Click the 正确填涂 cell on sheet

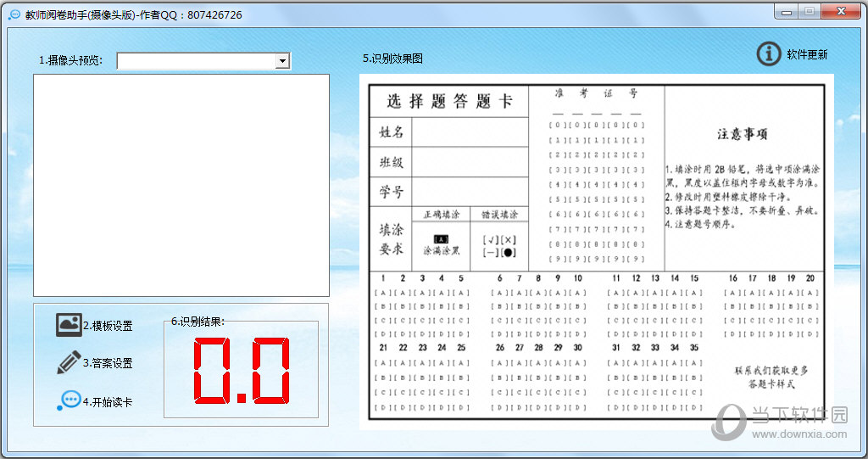(x=441, y=215)
